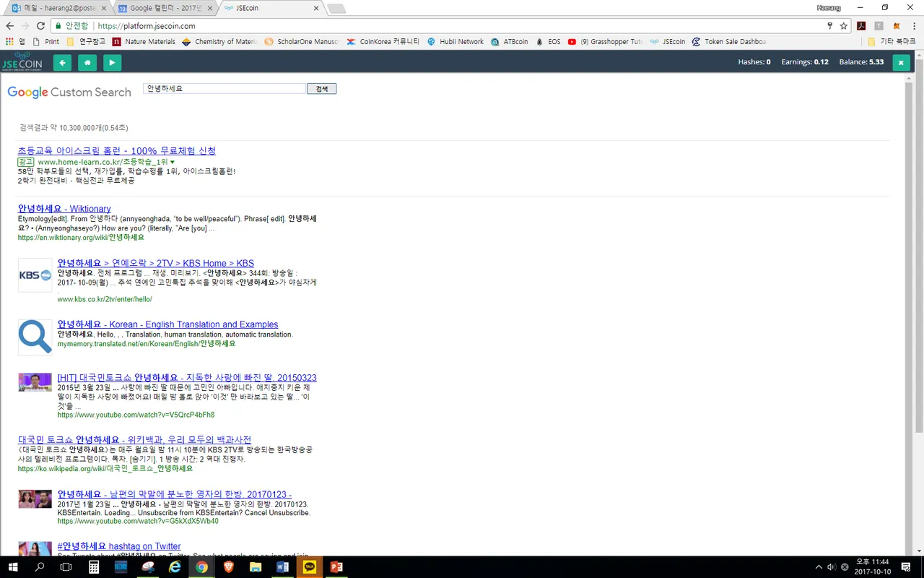Viewport: 924px width, 578px height.
Task: Switch to the Google Calendar tab
Action: pos(166,8)
